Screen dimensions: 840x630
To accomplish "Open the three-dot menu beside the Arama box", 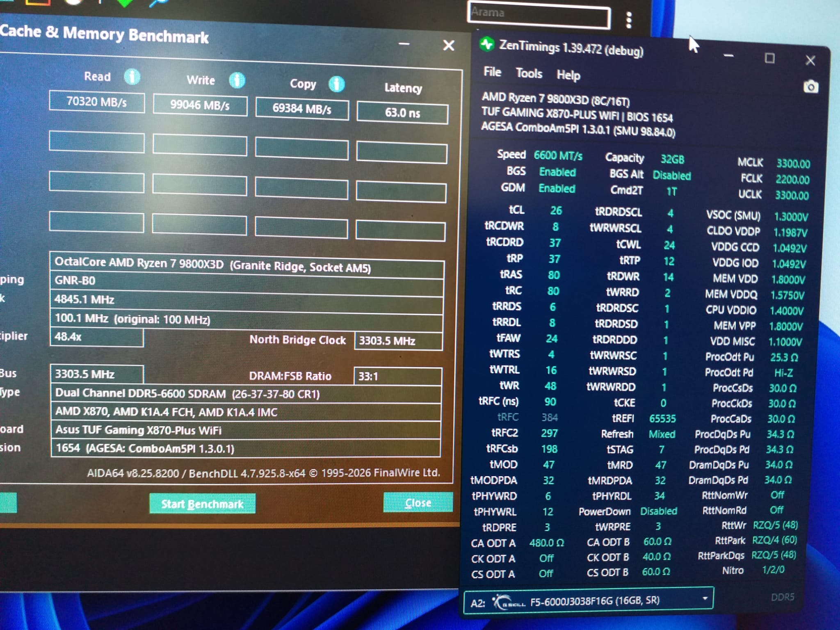I will [x=629, y=20].
